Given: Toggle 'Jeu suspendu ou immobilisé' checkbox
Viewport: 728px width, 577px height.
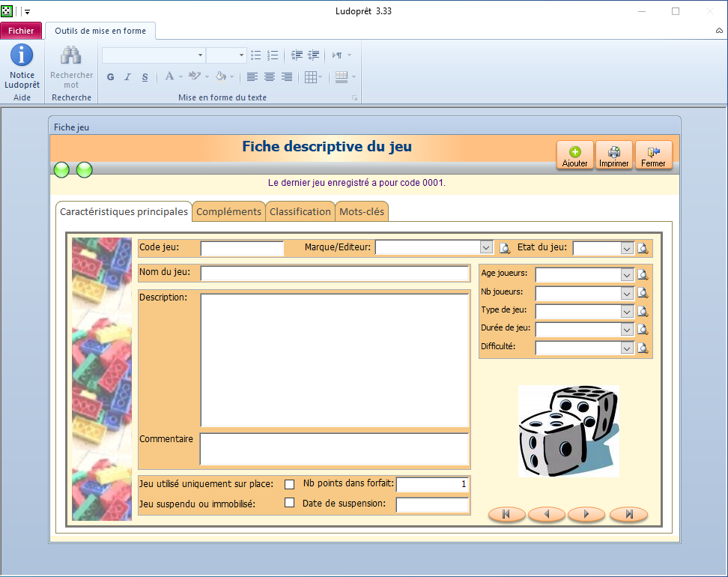Looking at the screenshot, I should (x=289, y=503).
